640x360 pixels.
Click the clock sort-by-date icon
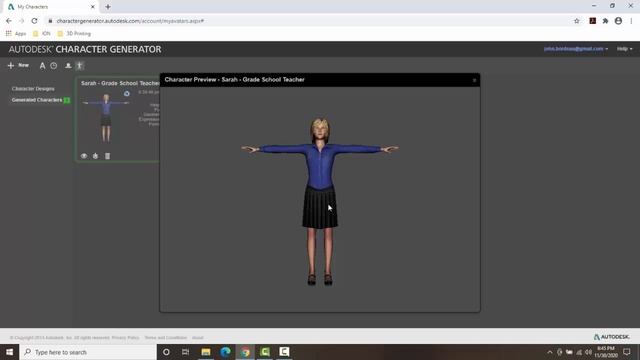(x=54, y=66)
